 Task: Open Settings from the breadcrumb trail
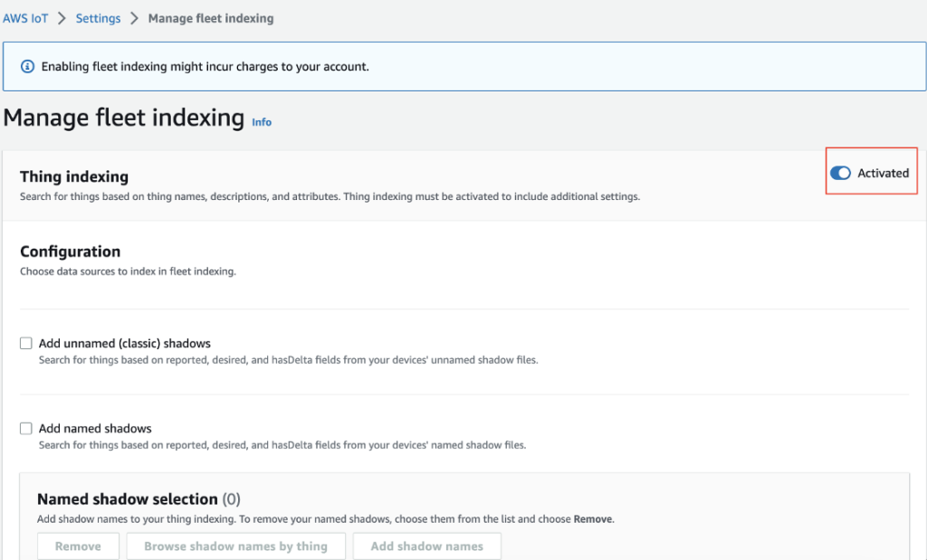(98, 17)
